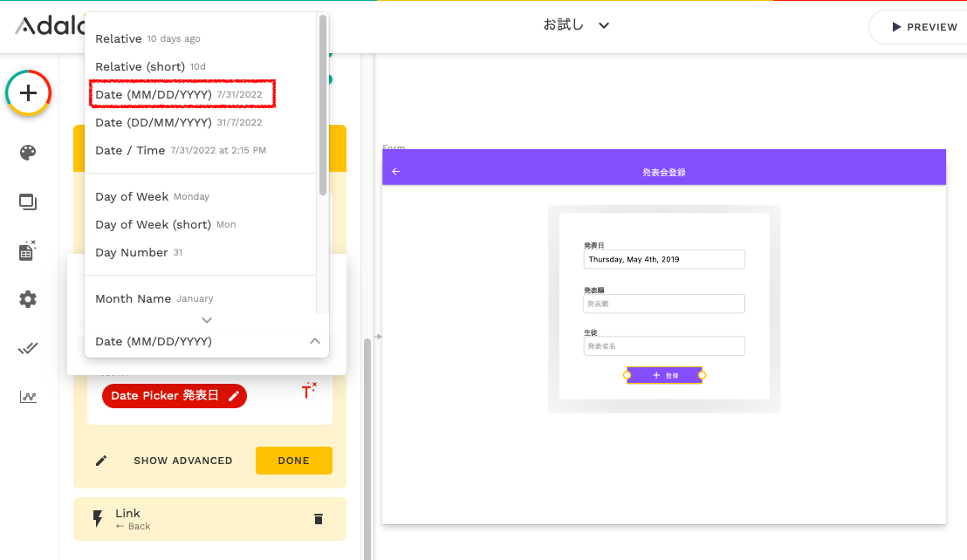Click the 発表順 input field
The height and width of the screenshot is (560, 967).
[x=664, y=304]
